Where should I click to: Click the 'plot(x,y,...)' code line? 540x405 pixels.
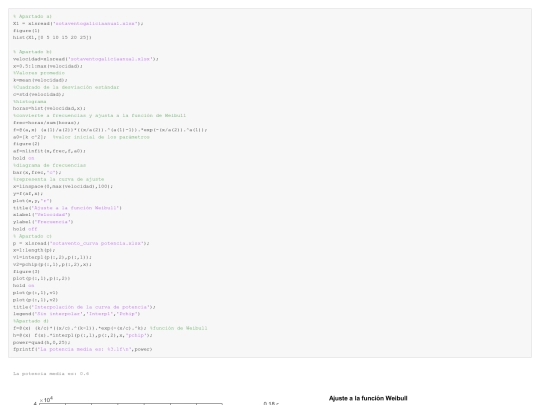pos(32,201)
